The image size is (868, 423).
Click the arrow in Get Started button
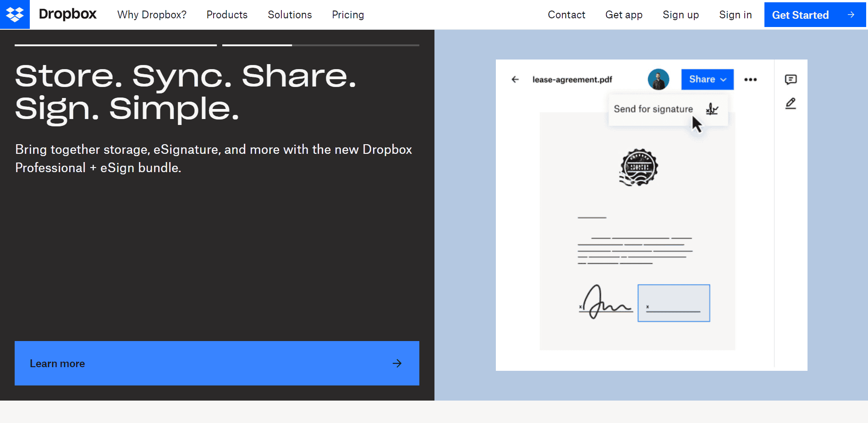click(851, 15)
